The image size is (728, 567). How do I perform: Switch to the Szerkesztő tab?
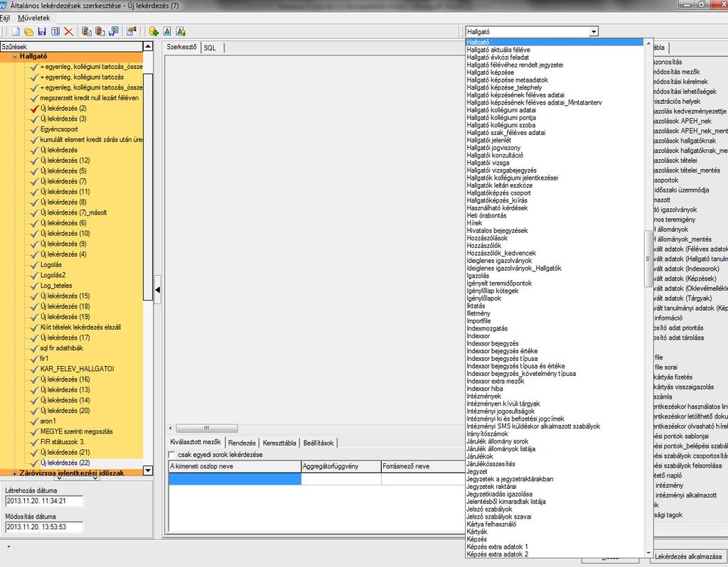[181, 47]
